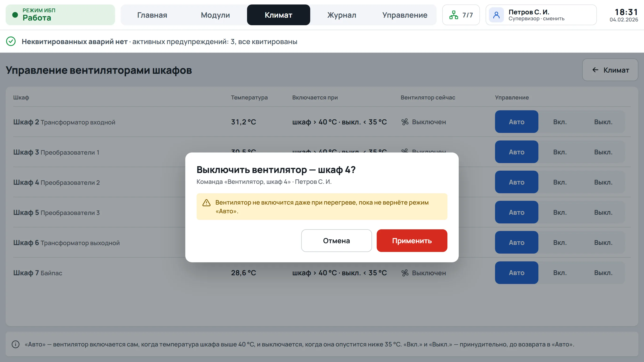Click the warning triangle icon in the dialog
Image resolution: width=644 pixels, height=362 pixels.
pyautogui.click(x=206, y=202)
